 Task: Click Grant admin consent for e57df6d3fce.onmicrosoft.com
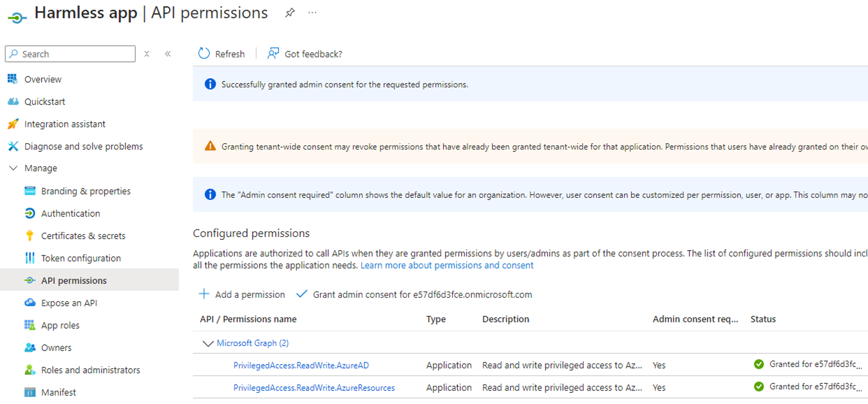414,295
